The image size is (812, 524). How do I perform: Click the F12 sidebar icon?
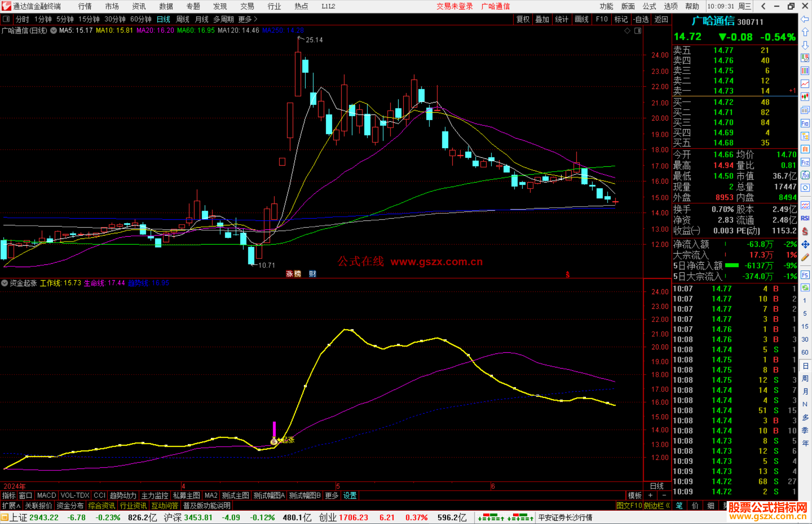click(805, 162)
